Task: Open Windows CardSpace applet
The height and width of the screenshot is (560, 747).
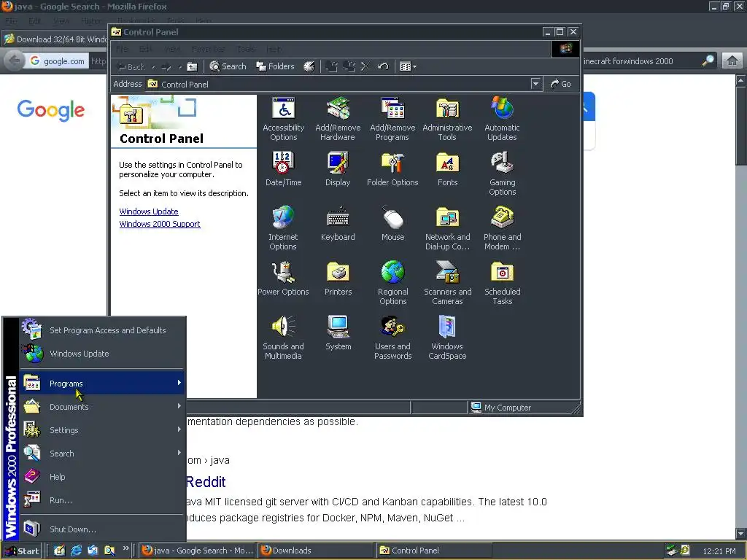Action: point(447,338)
